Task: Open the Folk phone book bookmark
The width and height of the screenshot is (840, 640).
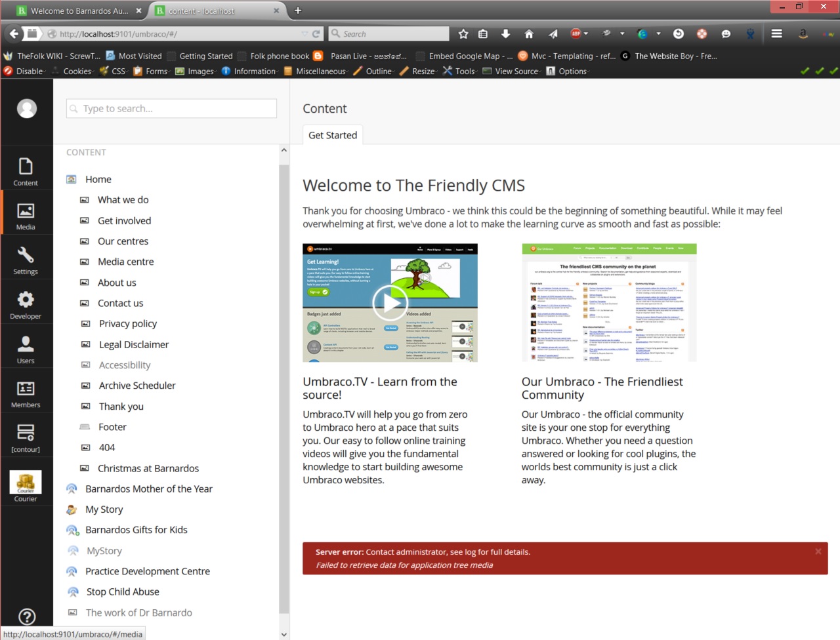Action: pyautogui.click(x=273, y=56)
